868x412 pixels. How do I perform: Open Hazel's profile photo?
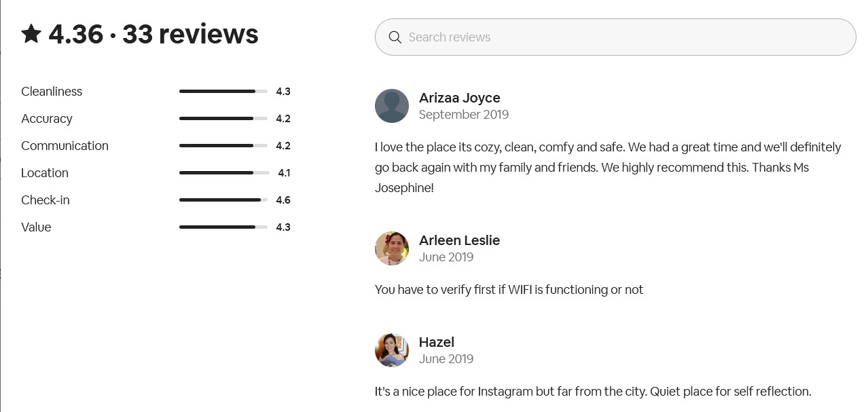[392, 350]
